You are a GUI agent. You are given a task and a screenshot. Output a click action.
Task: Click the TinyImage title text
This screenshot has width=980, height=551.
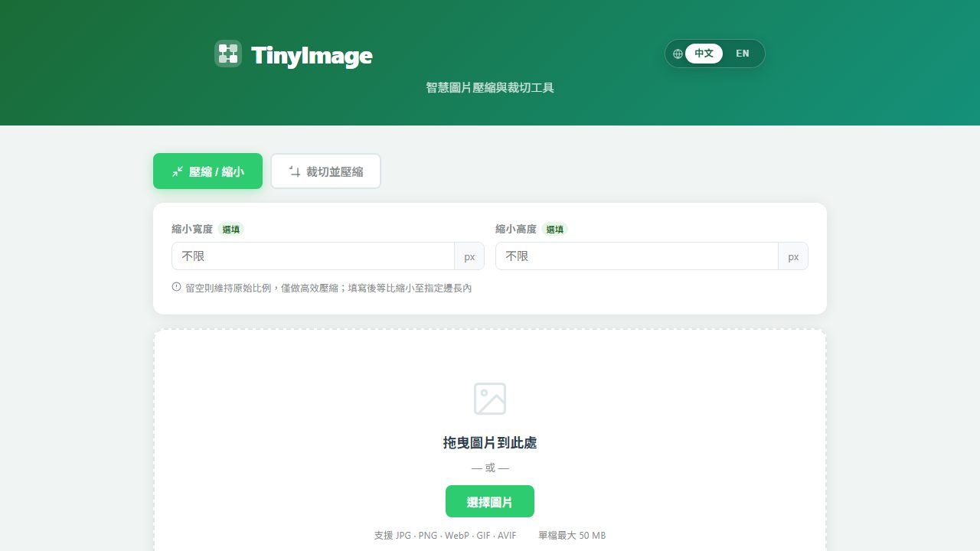(312, 55)
